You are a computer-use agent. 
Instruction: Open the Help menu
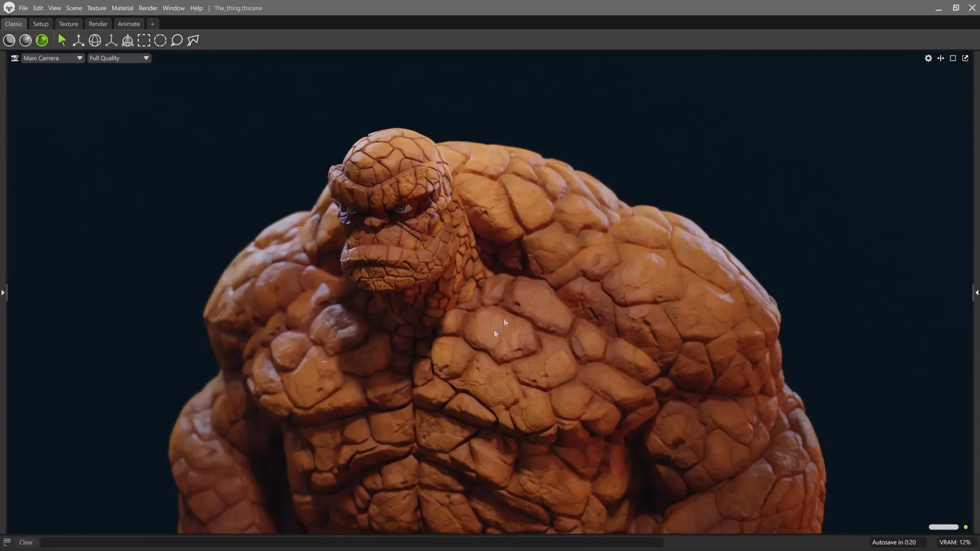tap(197, 8)
